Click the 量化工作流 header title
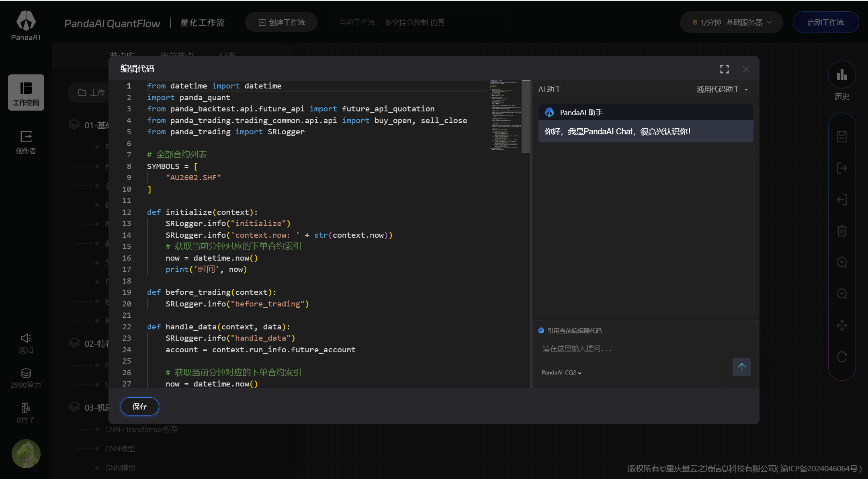The image size is (868, 479). click(x=203, y=23)
